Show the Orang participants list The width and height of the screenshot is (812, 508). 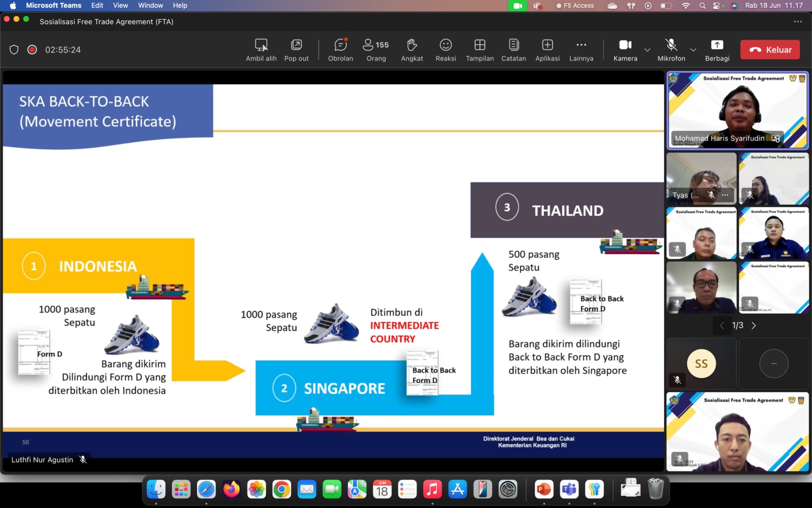tap(376, 45)
